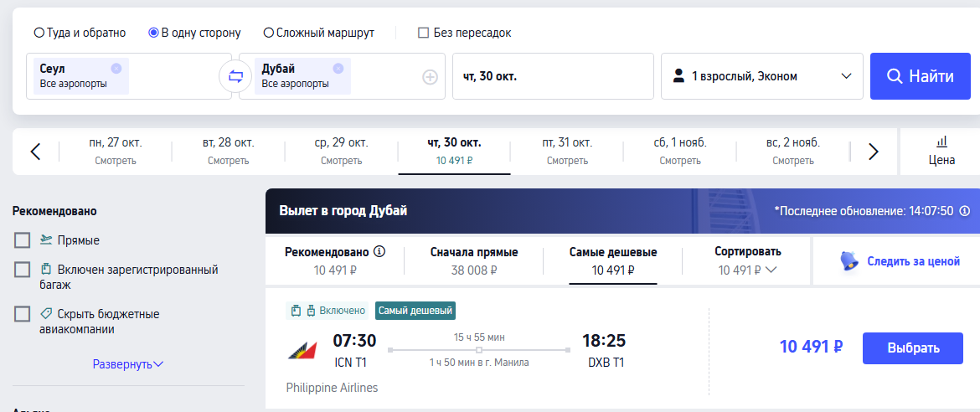Enable the Без пересадок checkbox
The image size is (980, 412).
(x=423, y=33)
